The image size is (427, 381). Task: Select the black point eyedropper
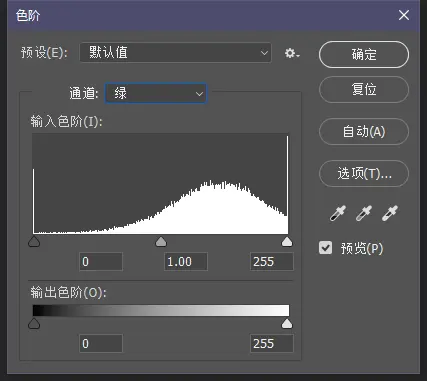click(x=338, y=213)
